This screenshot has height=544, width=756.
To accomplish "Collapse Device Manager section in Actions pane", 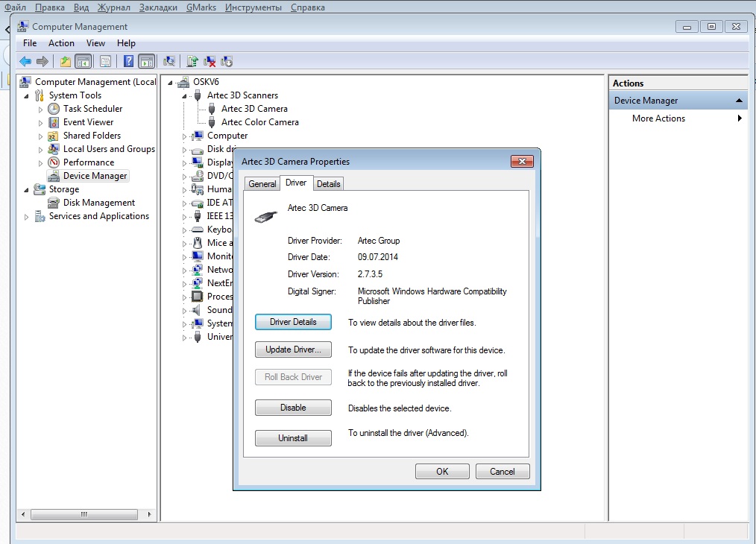I will coord(739,100).
